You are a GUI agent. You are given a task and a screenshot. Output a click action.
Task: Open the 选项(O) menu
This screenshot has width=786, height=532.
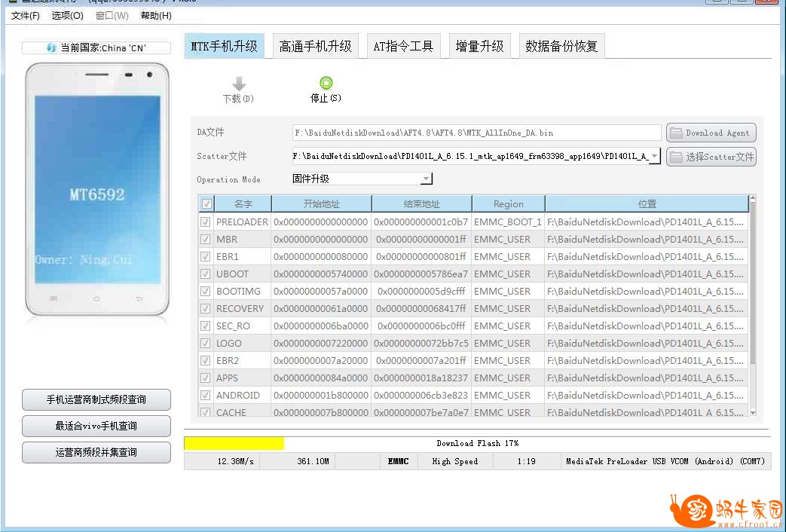point(68,16)
